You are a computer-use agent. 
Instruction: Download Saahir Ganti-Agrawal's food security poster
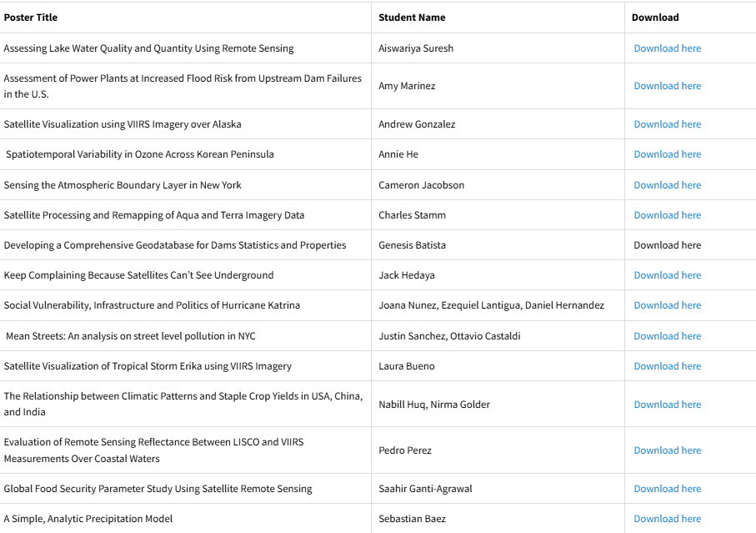667,489
